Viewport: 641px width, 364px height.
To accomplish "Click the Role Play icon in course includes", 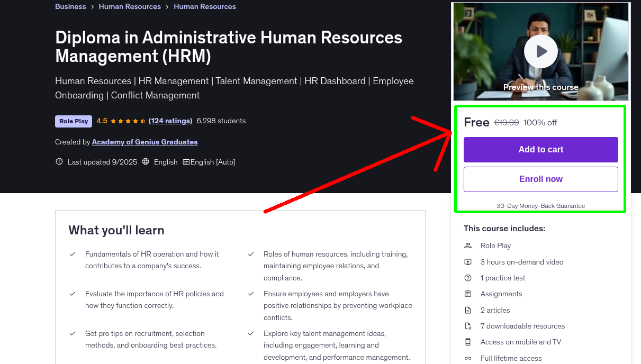I will click(468, 245).
